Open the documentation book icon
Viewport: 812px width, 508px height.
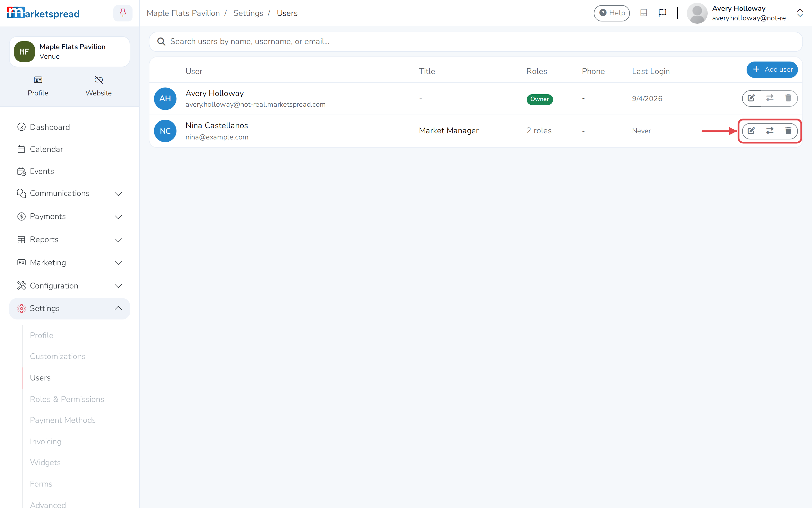[x=644, y=13]
